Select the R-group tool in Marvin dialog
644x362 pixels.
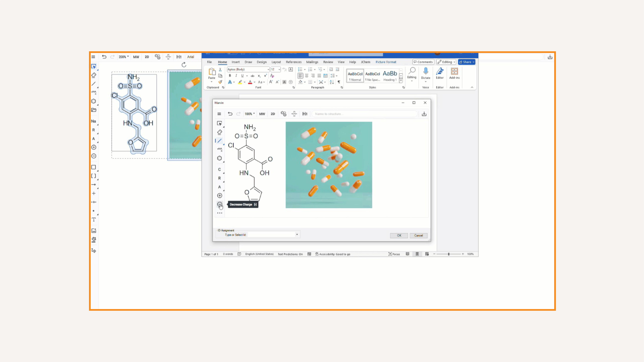219,178
